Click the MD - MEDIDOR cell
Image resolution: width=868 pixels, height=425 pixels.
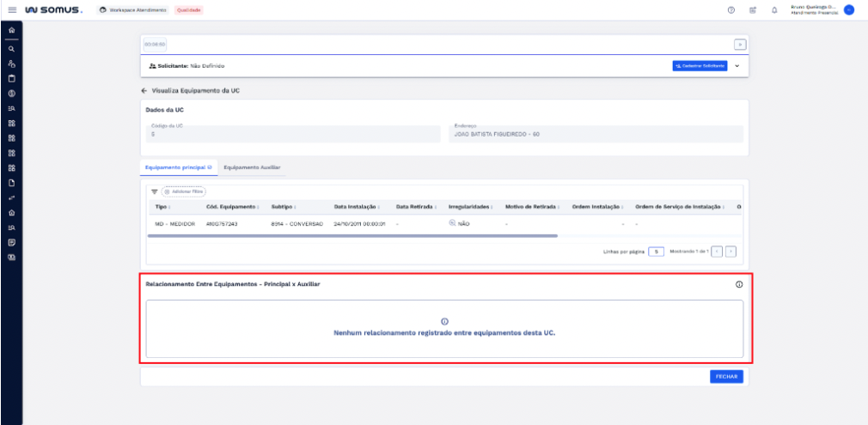click(x=175, y=223)
